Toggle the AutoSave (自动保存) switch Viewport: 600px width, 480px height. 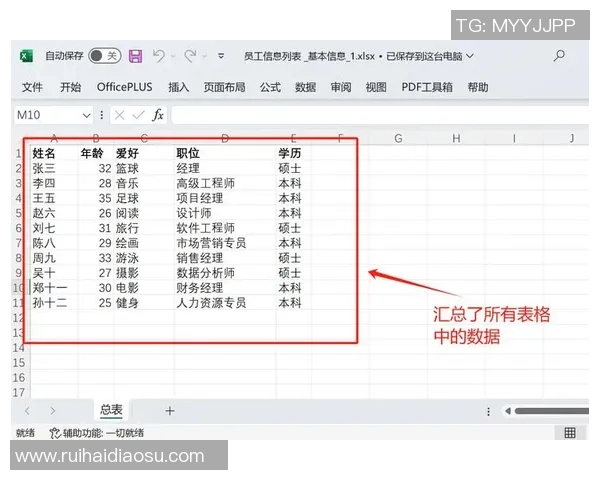click(104, 56)
